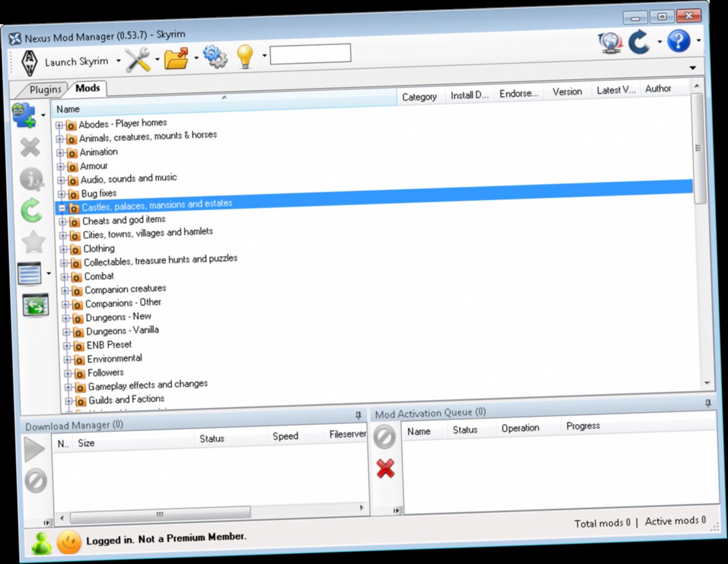Click the Download Manager resume play icon
The height and width of the screenshot is (564, 728).
coord(34,450)
